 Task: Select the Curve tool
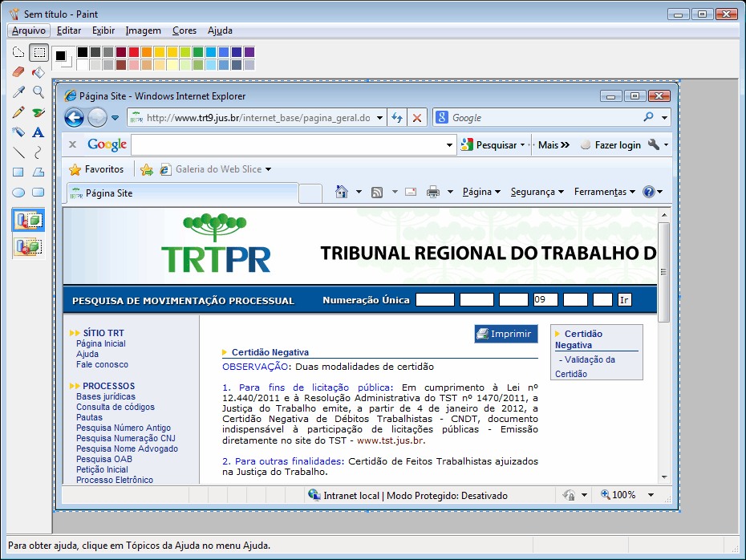point(39,152)
